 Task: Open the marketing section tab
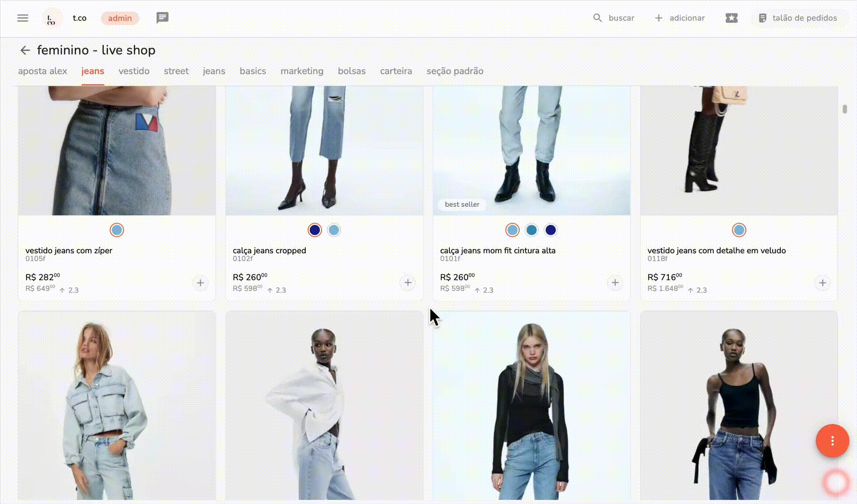click(302, 71)
